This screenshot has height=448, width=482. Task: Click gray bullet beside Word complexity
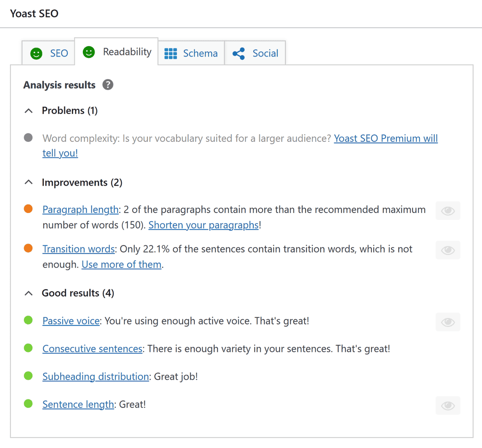28,138
